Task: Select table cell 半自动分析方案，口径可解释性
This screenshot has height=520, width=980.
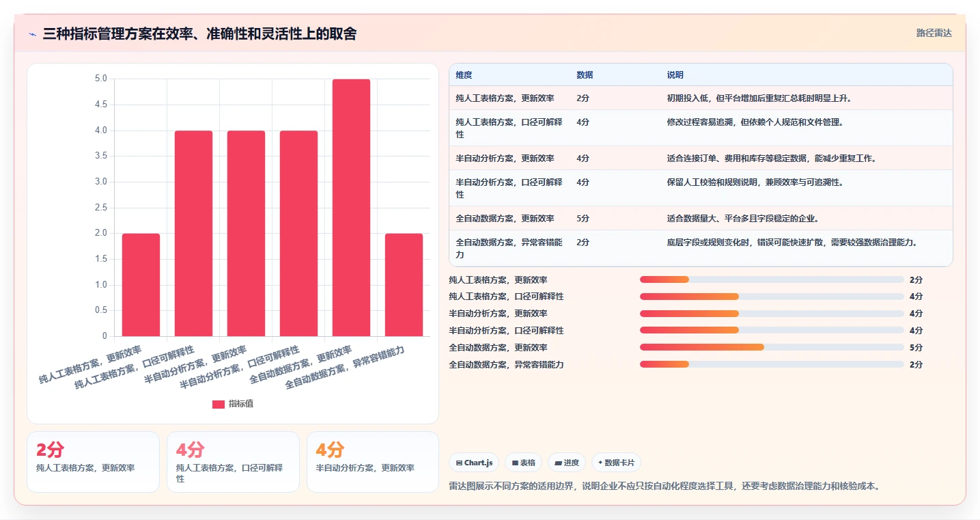Action: tap(509, 189)
